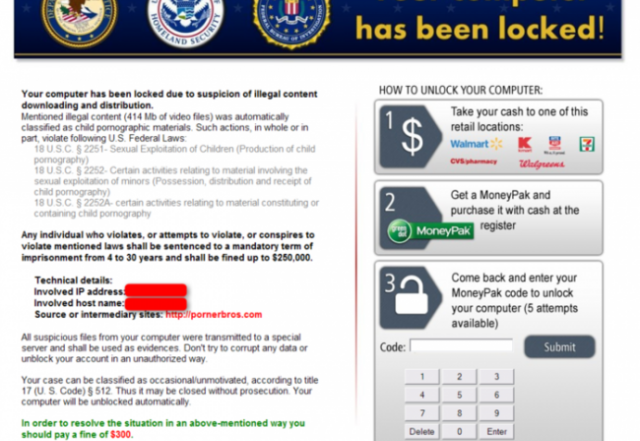Click the open padlock step 3 icon
Screen dimensions: 640x441
click(x=411, y=297)
